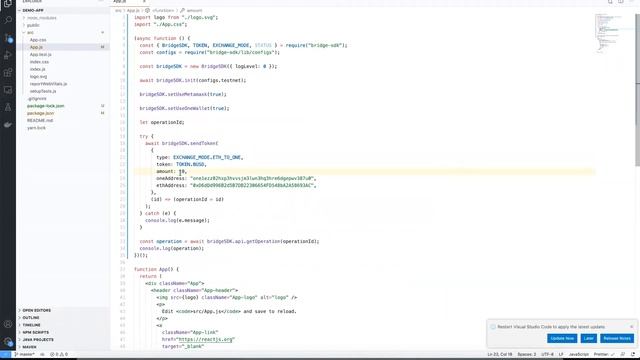Screen dimensions: 640x360
Task: Open package-lock.json in file tree
Action: [46, 106]
